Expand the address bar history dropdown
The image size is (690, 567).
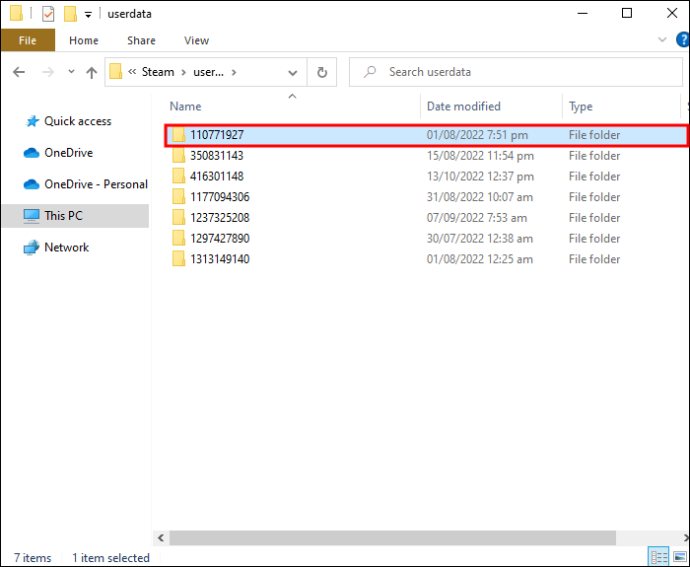[293, 72]
